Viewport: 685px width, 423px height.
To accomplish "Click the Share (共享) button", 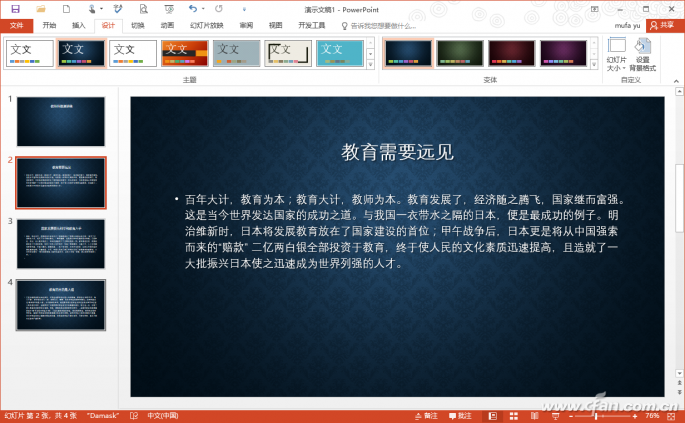I will (666, 25).
